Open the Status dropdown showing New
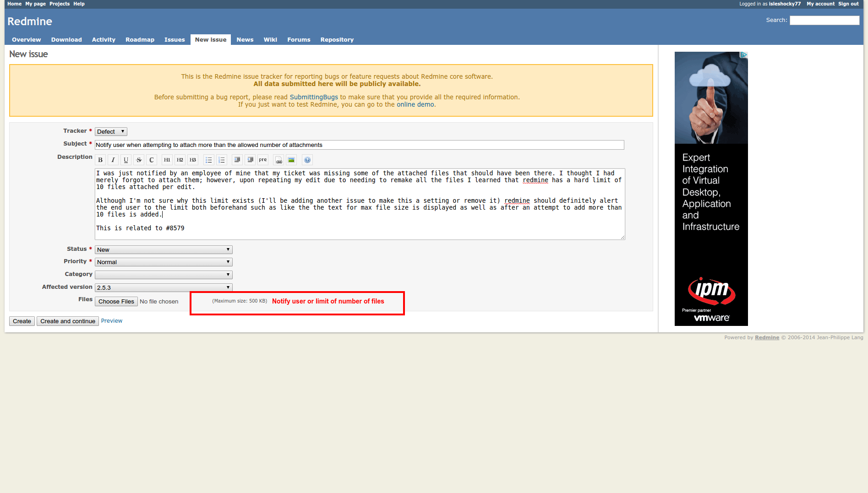Screen dimensions: 868x493 click(164, 250)
